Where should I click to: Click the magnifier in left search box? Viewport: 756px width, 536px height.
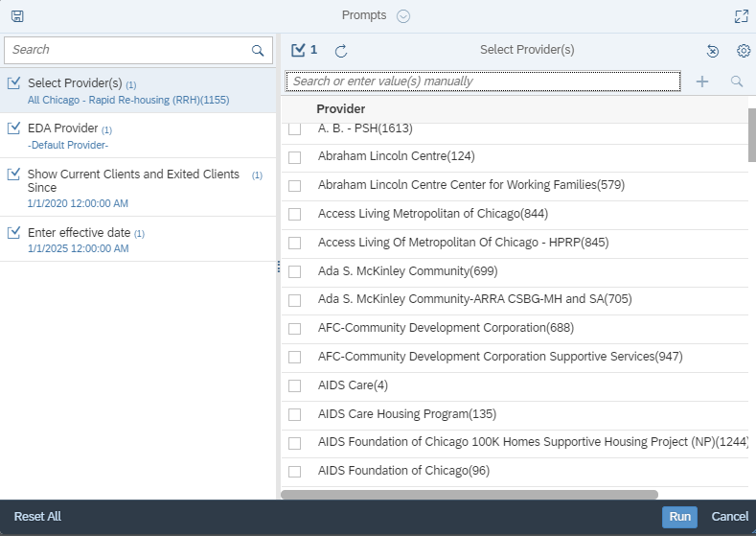tap(258, 50)
